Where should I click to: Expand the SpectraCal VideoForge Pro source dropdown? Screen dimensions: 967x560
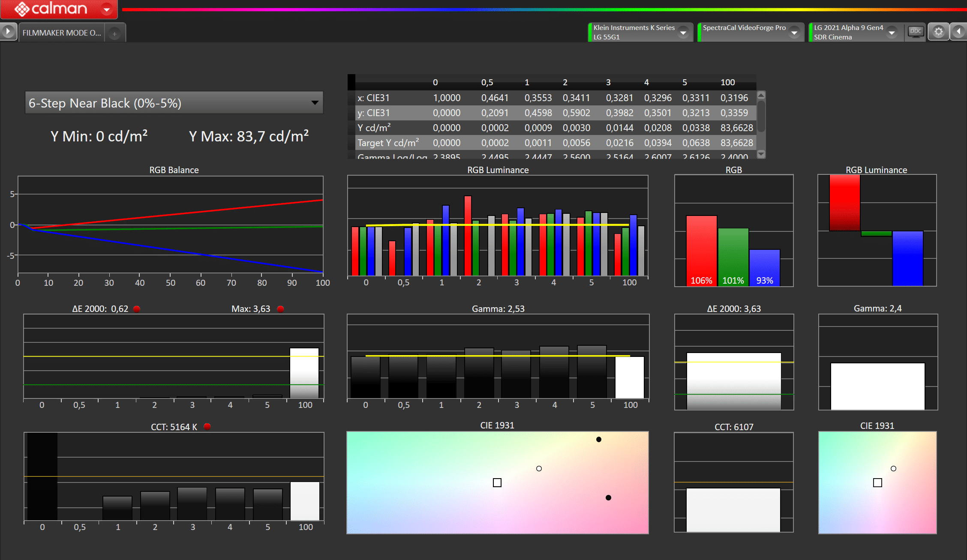point(794,33)
